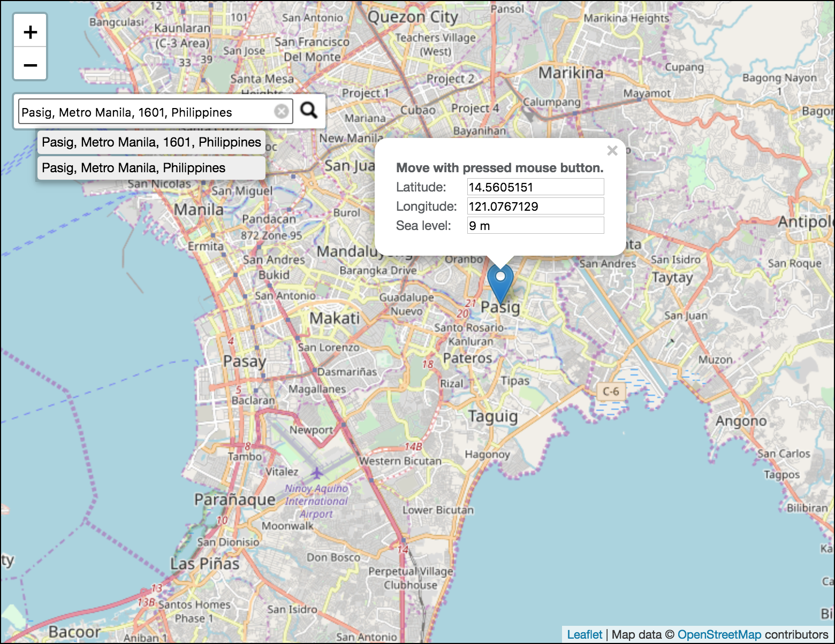The width and height of the screenshot is (835, 644).
Task: Click the C-6 road shield
Action: click(611, 392)
